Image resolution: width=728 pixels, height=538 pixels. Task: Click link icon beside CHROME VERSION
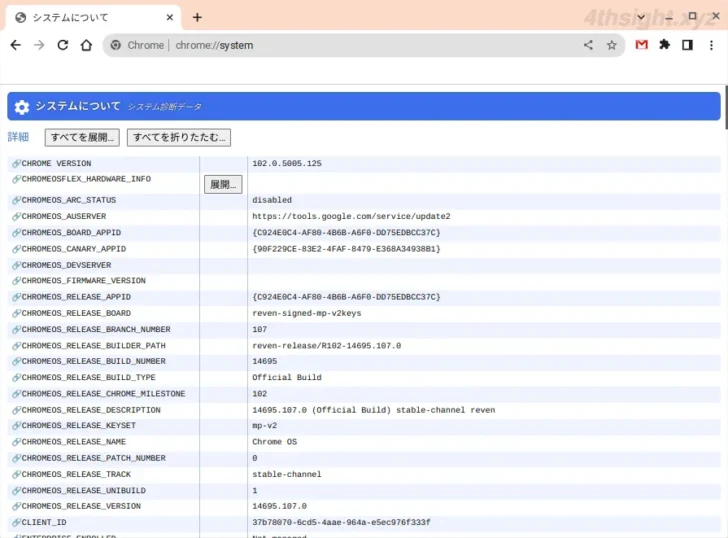point(17,163)
